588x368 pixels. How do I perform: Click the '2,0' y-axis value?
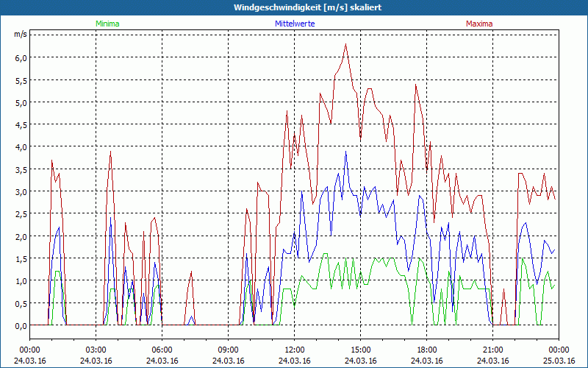coord(21,236)
